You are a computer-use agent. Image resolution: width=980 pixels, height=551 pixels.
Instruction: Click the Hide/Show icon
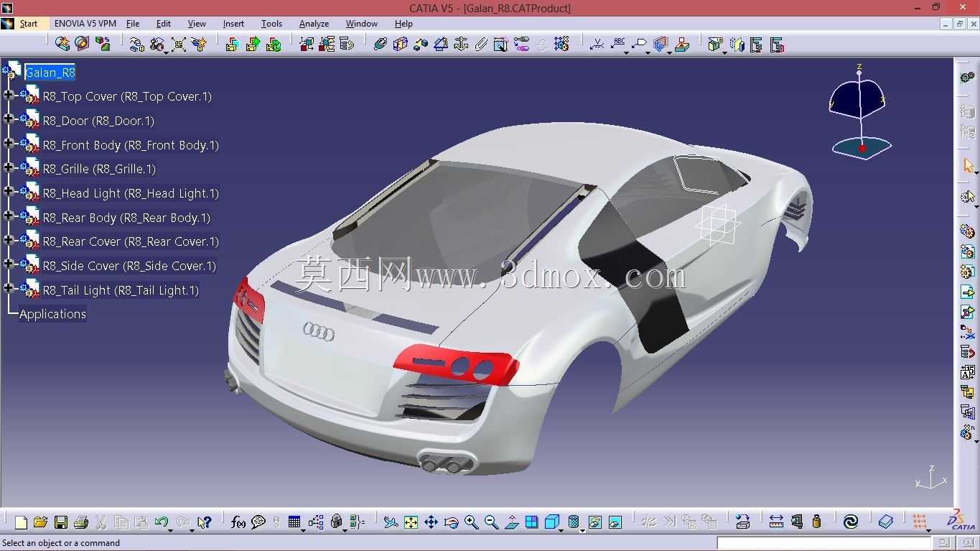(594, 522)
